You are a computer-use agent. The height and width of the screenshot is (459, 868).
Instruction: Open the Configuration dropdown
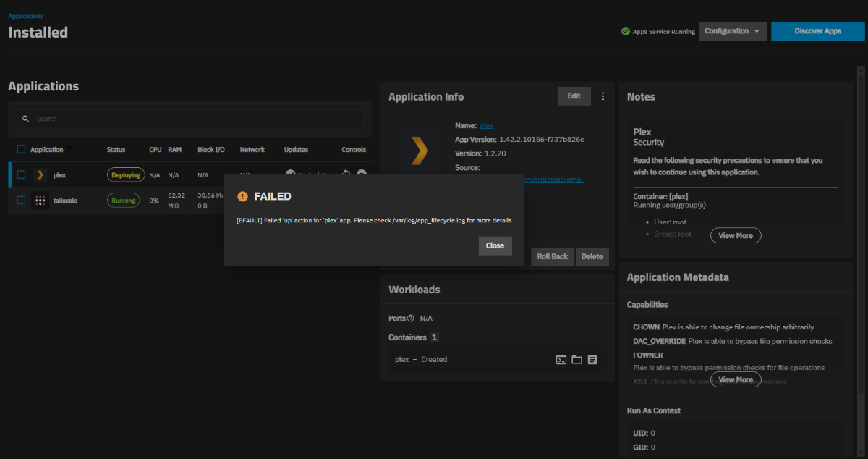(732, 31)
